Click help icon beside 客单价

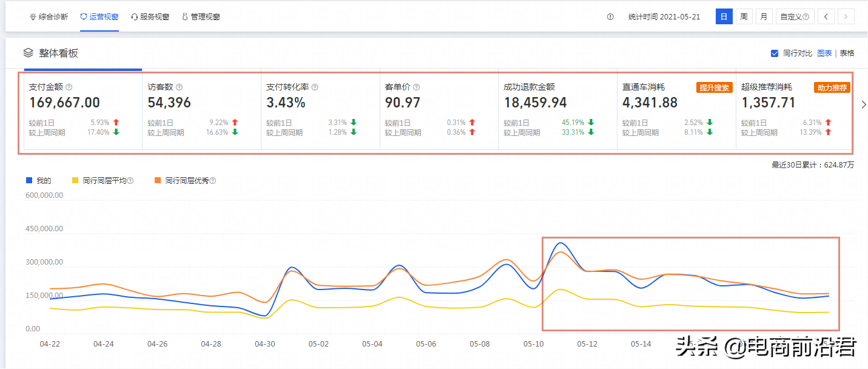416,87
